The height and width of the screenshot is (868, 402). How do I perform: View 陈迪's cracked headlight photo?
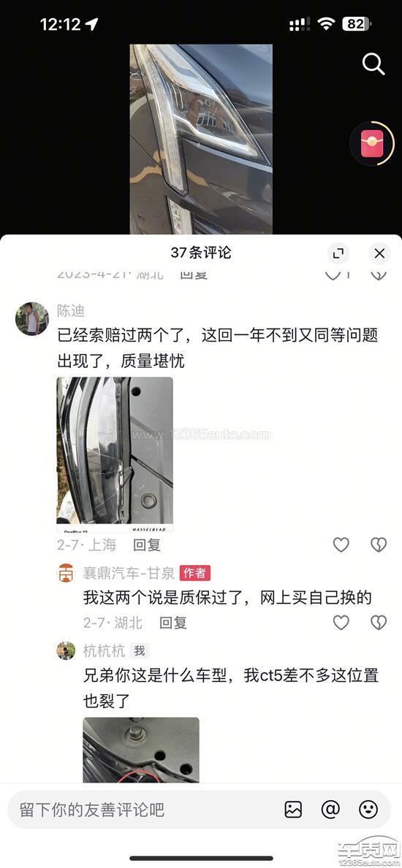pyautogui.click(x=115, y=455)
